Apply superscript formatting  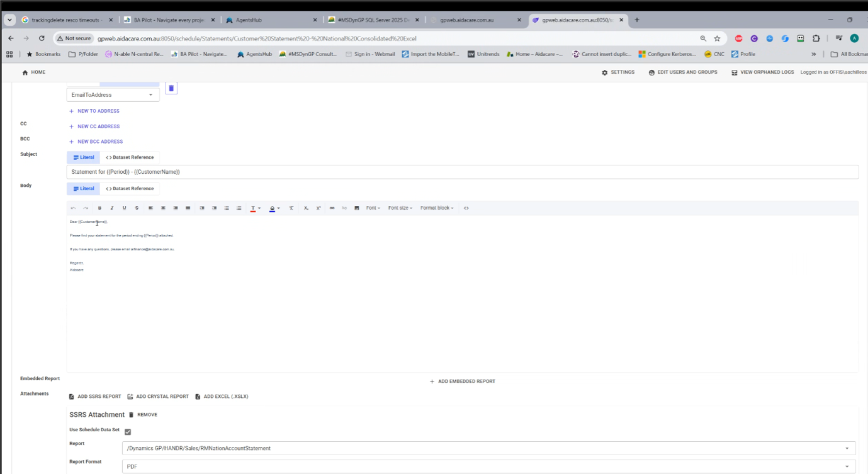click(x=318, y=208)
